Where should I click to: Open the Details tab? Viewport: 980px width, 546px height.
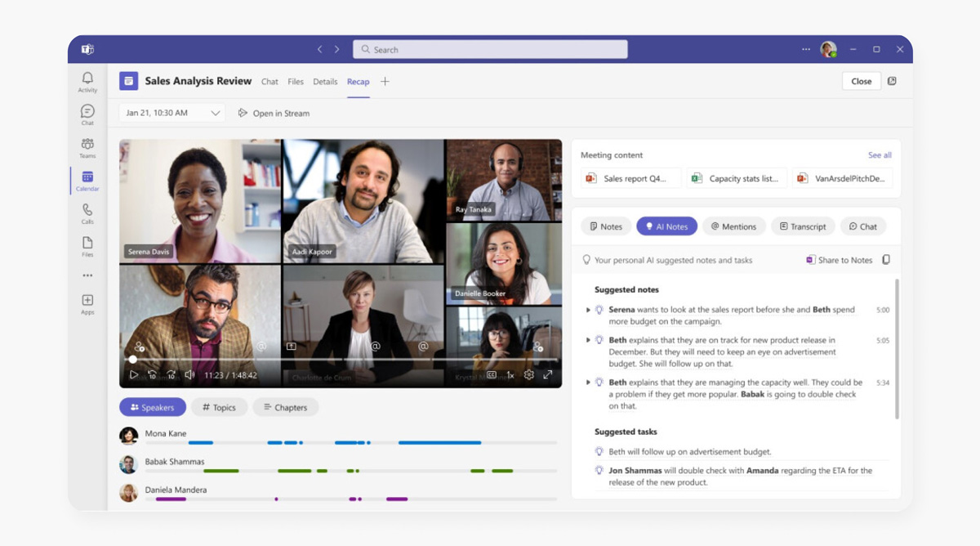[325, 82]
